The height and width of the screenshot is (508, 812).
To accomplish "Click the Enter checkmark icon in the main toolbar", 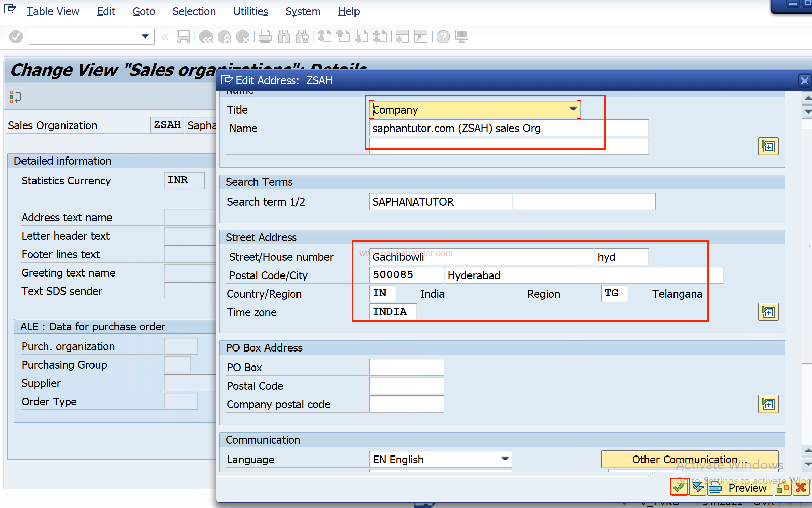I will (x=16, y=36).
